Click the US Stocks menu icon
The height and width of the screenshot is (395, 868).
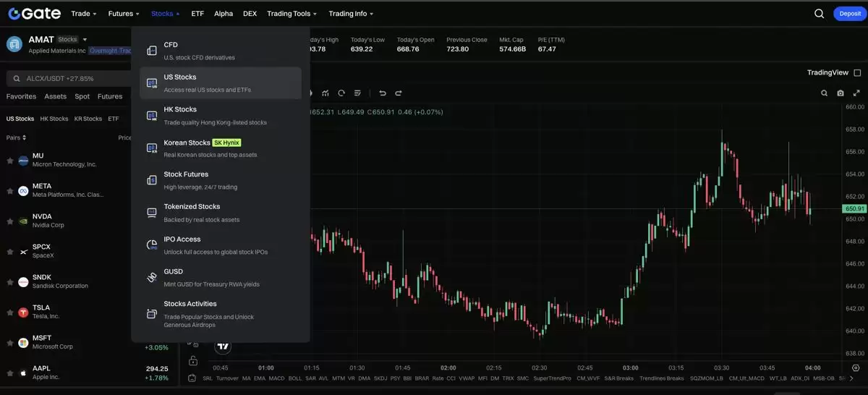152,83
